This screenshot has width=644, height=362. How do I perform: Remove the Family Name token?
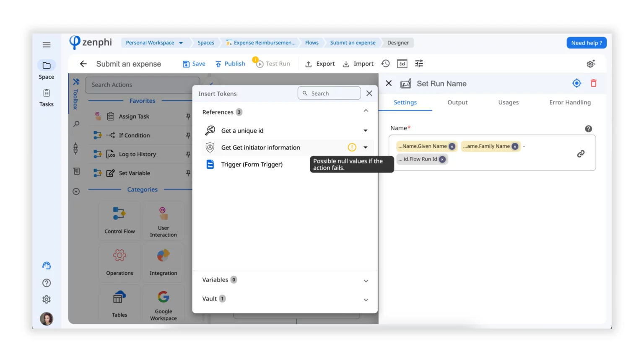coord(515,146)
